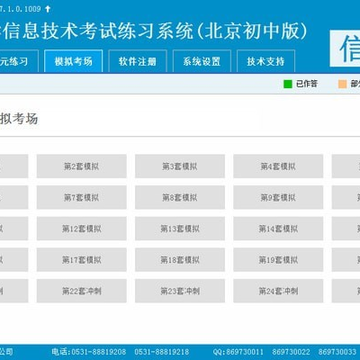360x360 pixels.
Task: Open the 系统设置 tab
Action: pos(202,61)
